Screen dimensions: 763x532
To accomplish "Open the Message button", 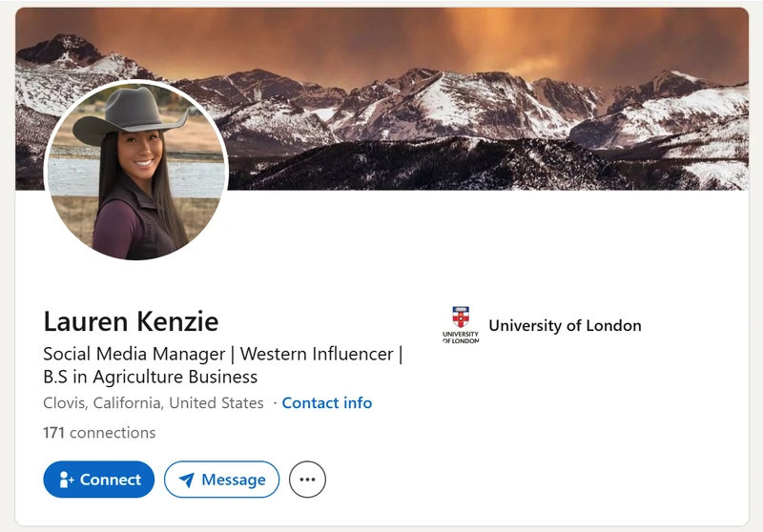I will click(222, 480).
